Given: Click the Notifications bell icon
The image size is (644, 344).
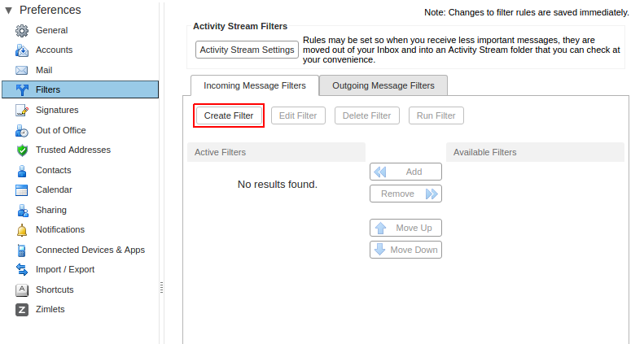Looking at the screenshot, I should click(x=22, y=230).
